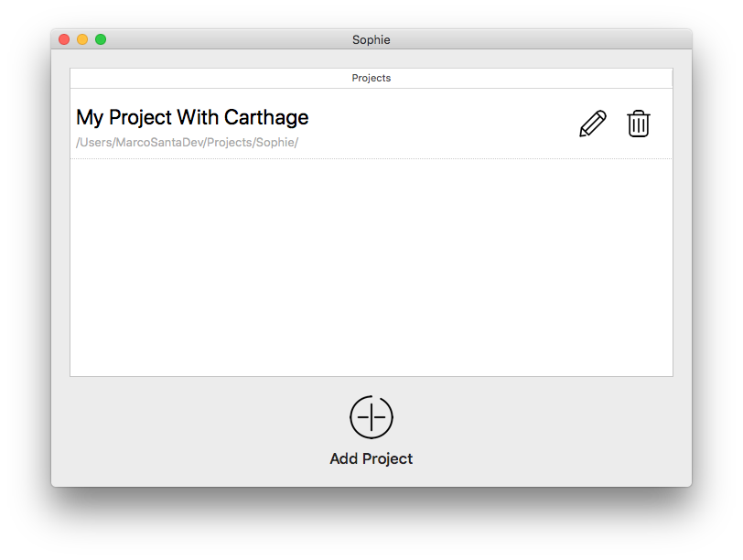Minimize the Sophie window with yellow button
Screen dimensions: 743x560
(82, 39)
